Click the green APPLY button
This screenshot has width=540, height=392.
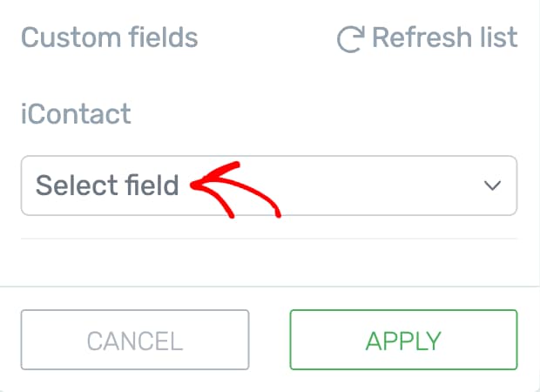coord(403,340)
